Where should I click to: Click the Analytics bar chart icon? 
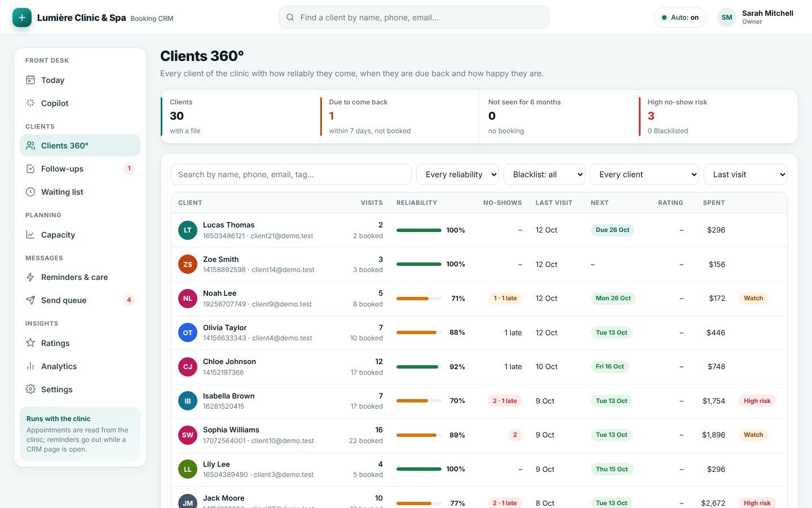pyautogui.click(x=30, y=366)
